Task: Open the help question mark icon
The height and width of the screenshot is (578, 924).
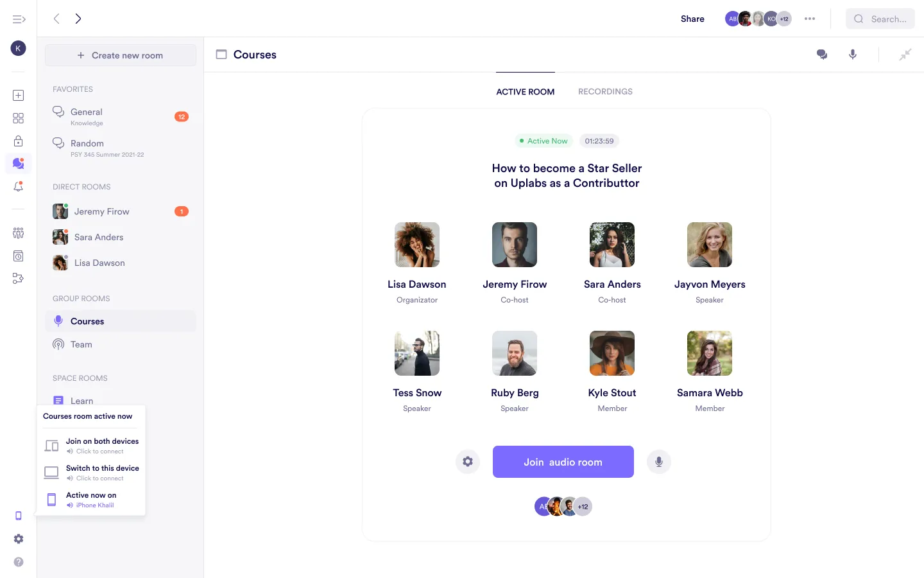Action: [19, 562]
